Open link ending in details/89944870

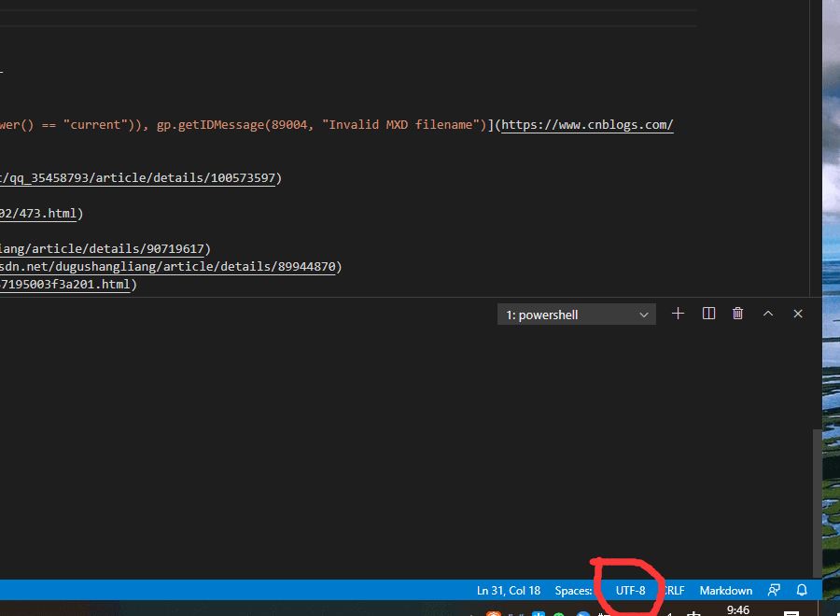(168, 267)
